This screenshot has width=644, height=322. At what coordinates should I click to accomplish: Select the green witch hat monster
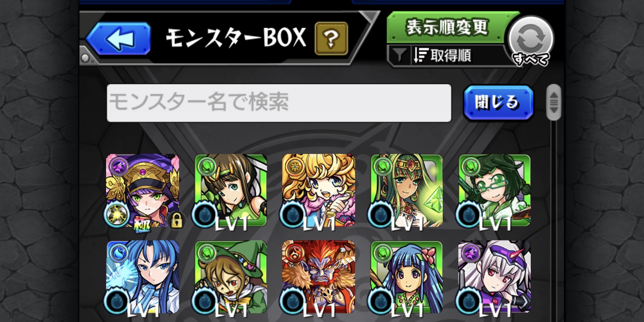click(x=231, y=277)
